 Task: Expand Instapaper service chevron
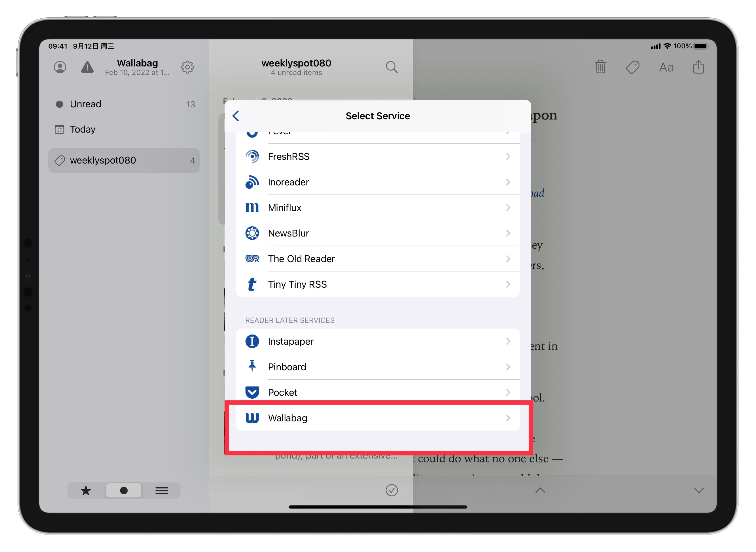(x=508, y=342)
